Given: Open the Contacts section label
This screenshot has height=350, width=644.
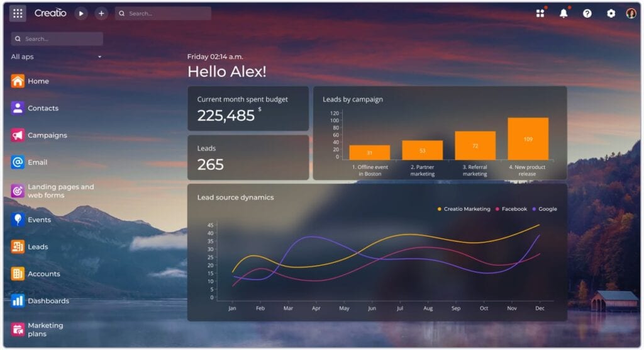Looking at the screenshot, I should click(43, 108).
